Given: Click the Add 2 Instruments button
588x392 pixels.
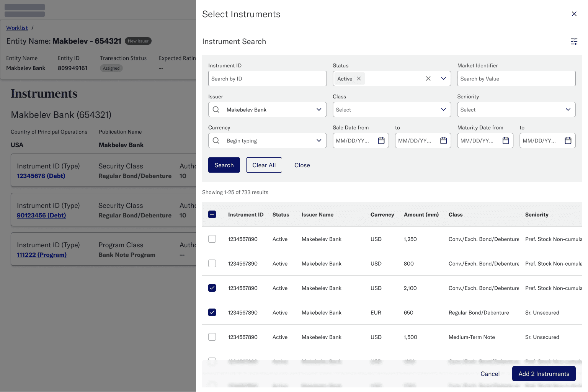Looking at the screenshot, I should click(x=544, y=374).
